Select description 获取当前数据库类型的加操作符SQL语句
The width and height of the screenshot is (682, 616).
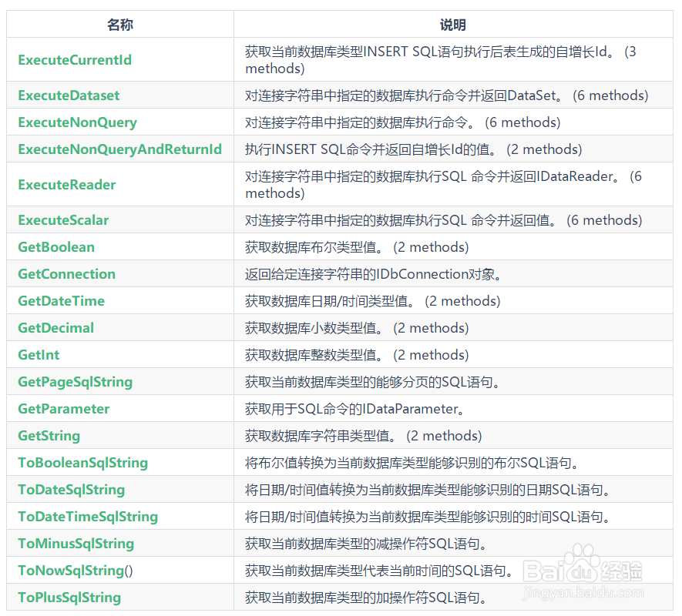click(x=366, y=598)
